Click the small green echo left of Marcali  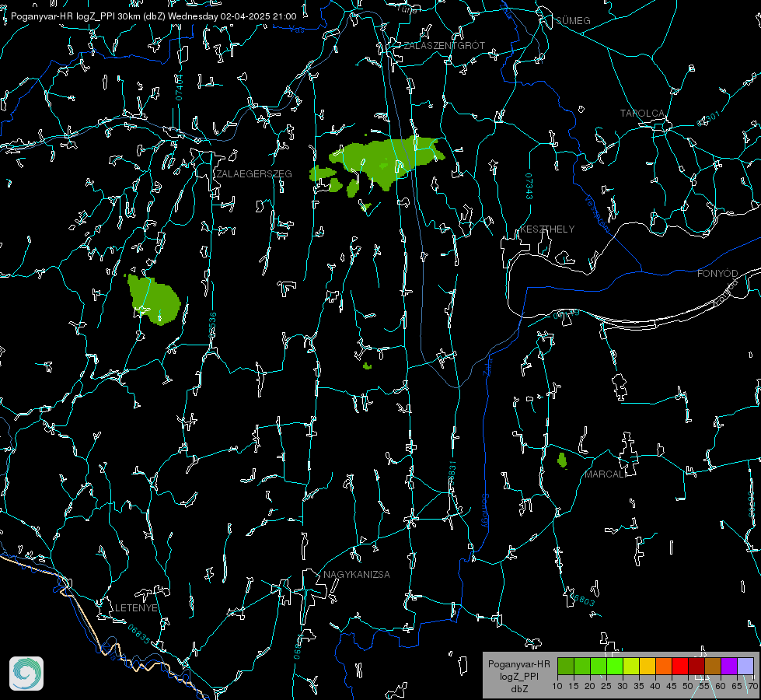(x=562, y=460)
